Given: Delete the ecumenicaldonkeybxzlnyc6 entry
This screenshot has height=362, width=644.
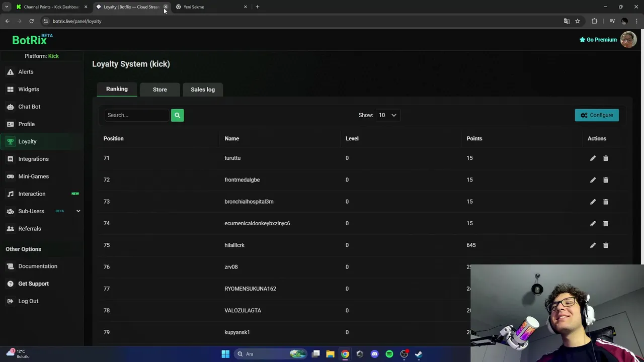Looking at the screenshot, I should click(x=606, y=224).
